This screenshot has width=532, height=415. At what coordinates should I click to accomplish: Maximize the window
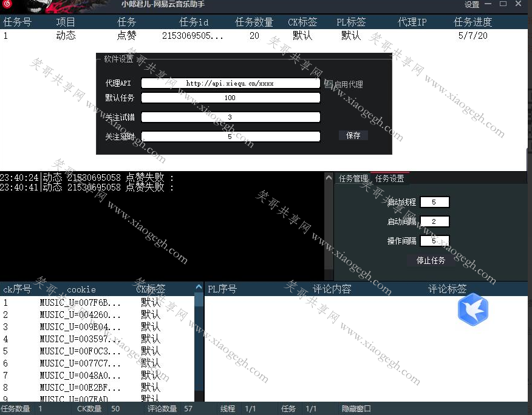point(503,4)
